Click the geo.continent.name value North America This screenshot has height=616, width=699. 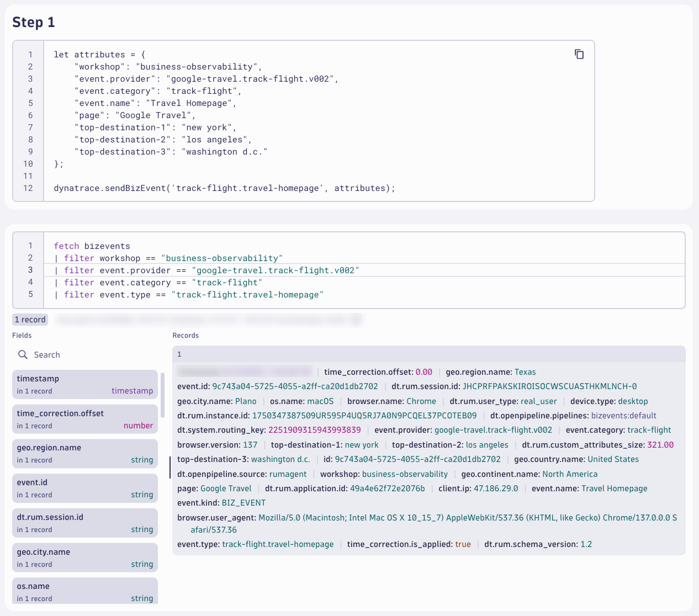570,474
